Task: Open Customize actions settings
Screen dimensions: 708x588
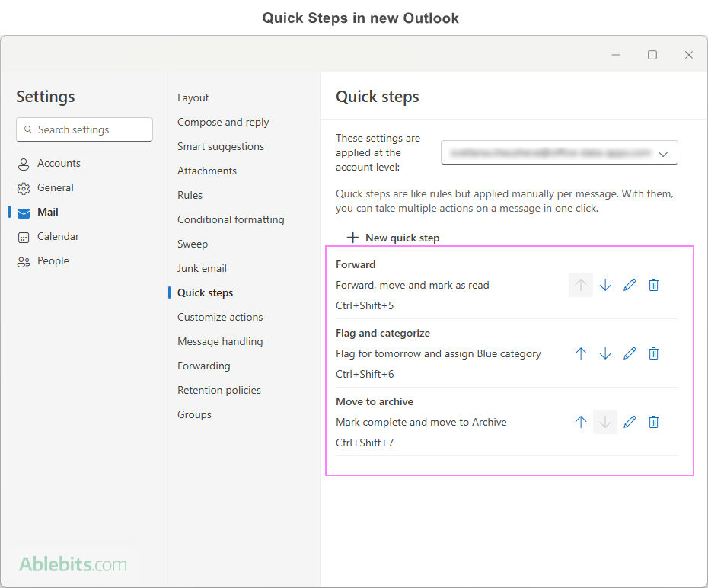Action: tap(220, 317)
